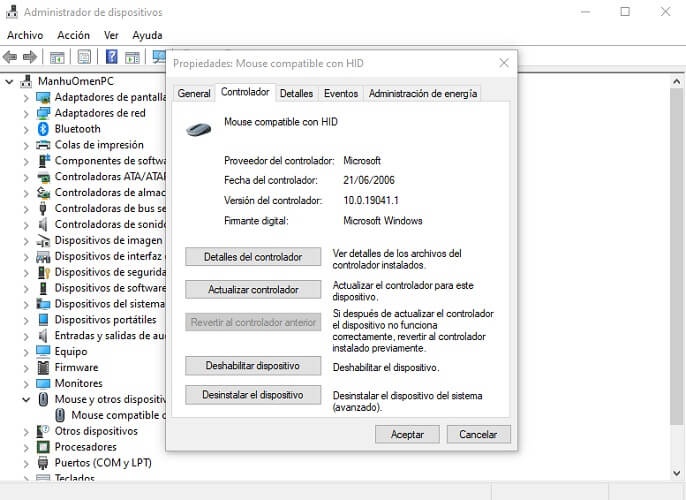Open the Administración de energía tab
The image size is (686, 500).
[423, 94]
